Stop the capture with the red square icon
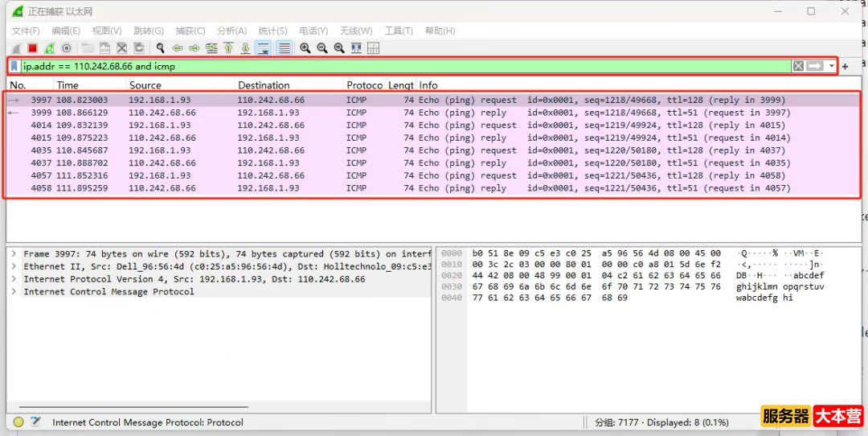 [x=33, y=48]
